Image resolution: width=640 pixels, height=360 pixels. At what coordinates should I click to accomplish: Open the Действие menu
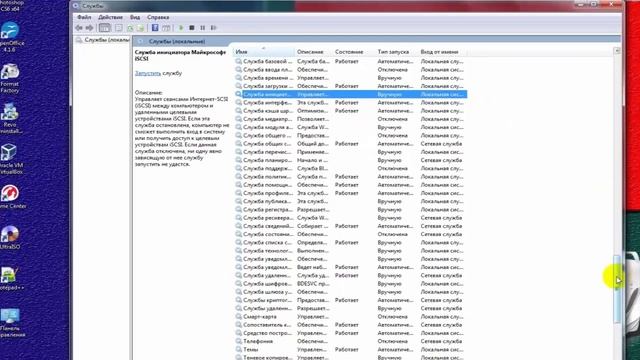pyautogui.click(x=110, y=17)
